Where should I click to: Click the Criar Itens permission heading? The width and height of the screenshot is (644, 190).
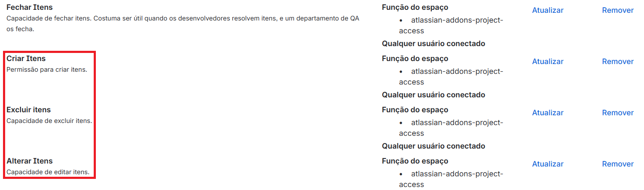(x=26, y=58)
